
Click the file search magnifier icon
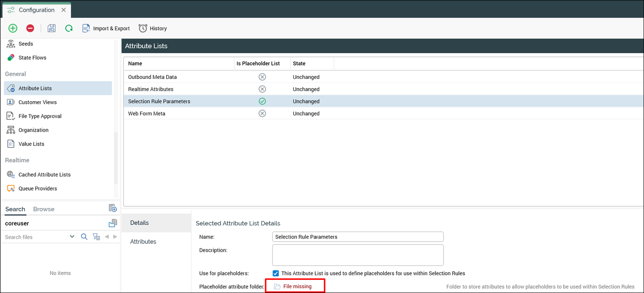84,237
